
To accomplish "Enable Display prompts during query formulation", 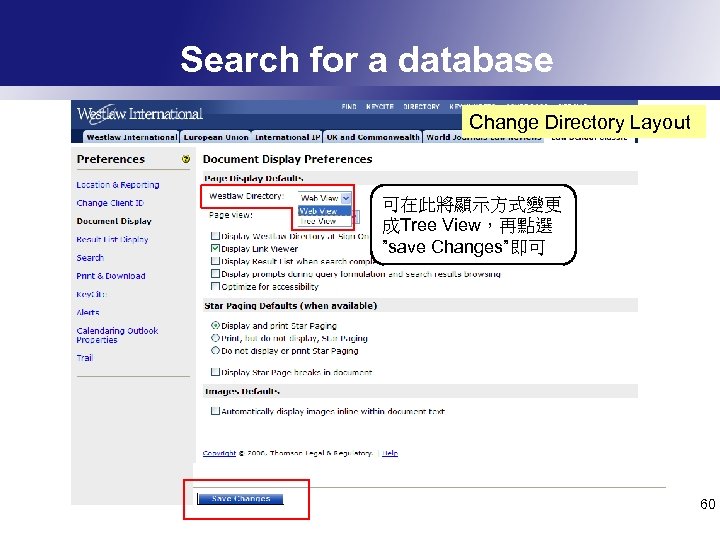I will [x=214, y=274].
